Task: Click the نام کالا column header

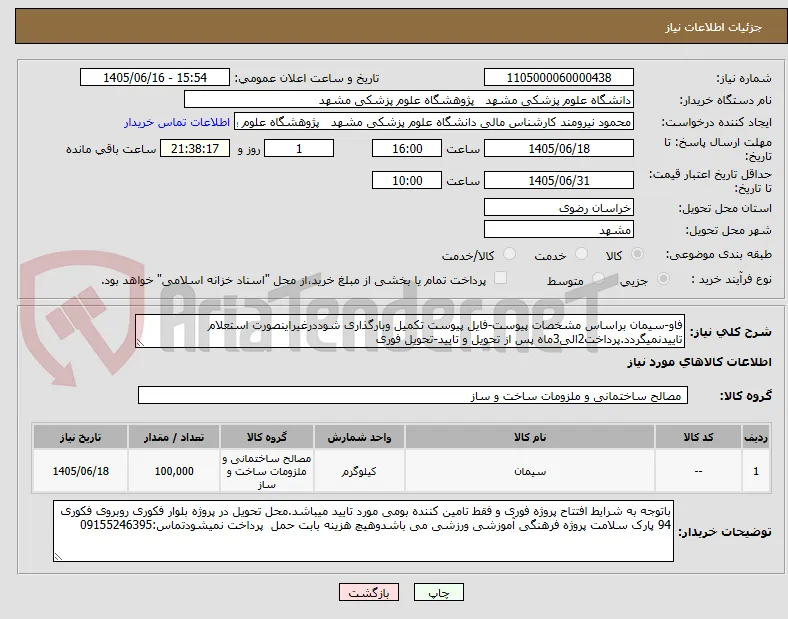Action: pyautogui.click(x=530, y=437)
